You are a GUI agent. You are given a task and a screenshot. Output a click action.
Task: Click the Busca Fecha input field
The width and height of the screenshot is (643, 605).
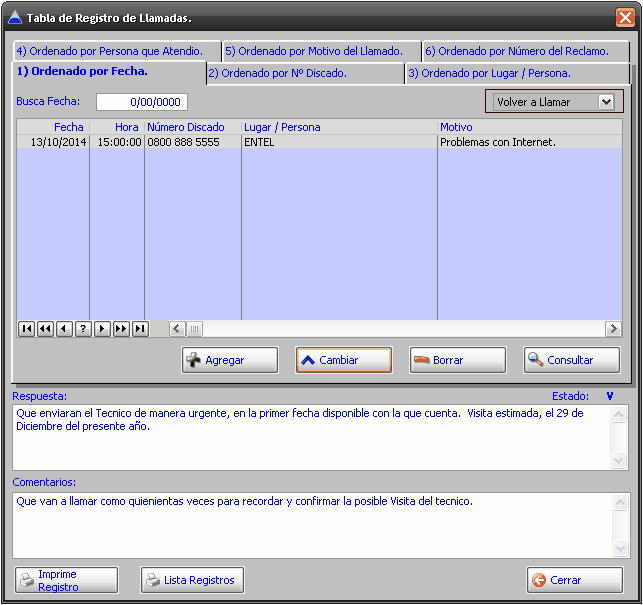tap(141, 102)
